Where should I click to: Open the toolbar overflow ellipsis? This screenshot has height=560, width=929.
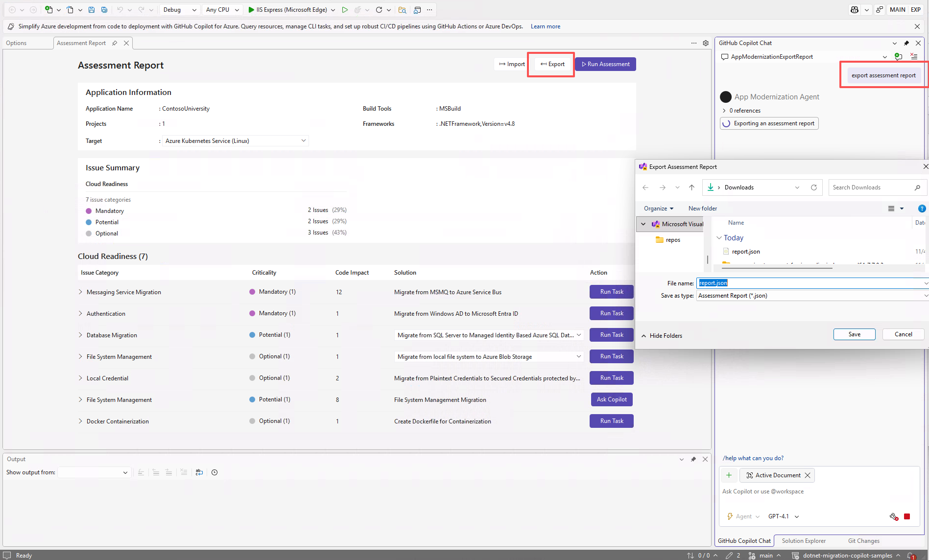(429, 10)
